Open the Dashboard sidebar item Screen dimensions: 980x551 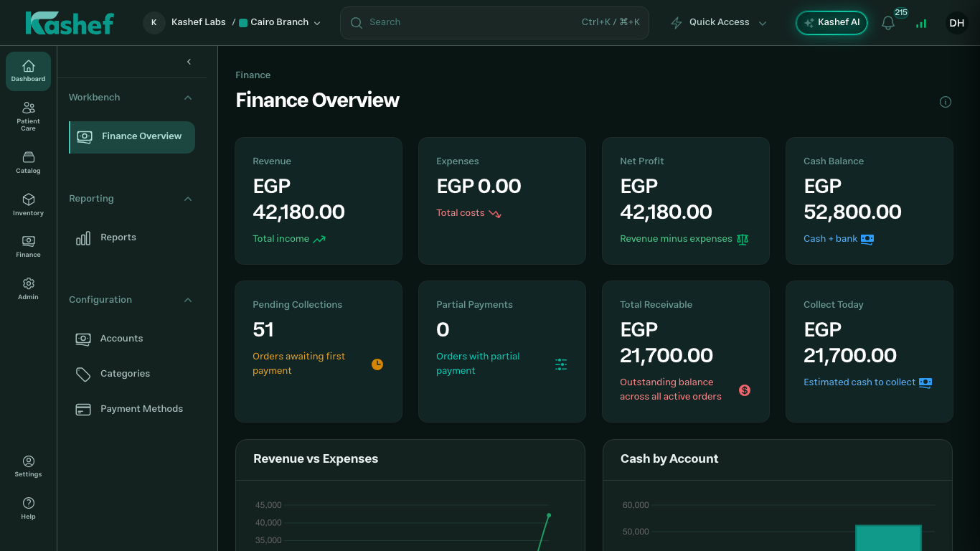tap(28, 71)
